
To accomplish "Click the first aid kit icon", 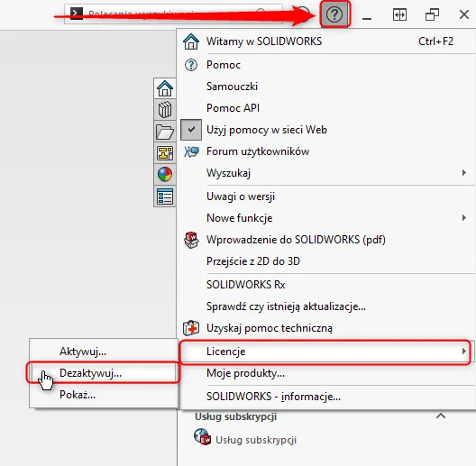I will click(191, 328).
